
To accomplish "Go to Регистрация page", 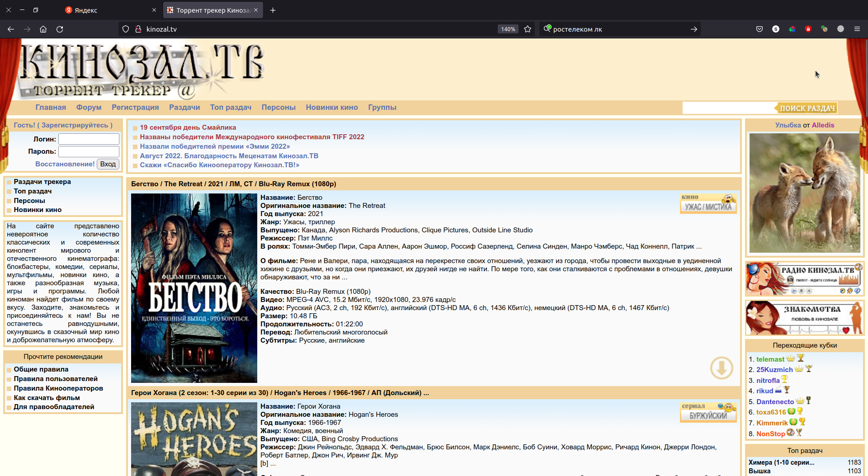I will (135, 107).
